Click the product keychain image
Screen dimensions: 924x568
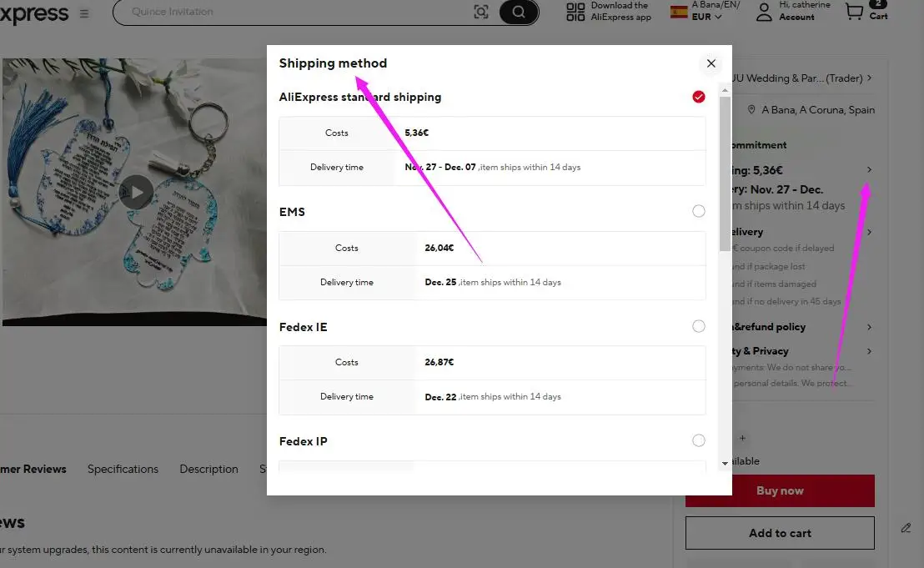[134, 192]
